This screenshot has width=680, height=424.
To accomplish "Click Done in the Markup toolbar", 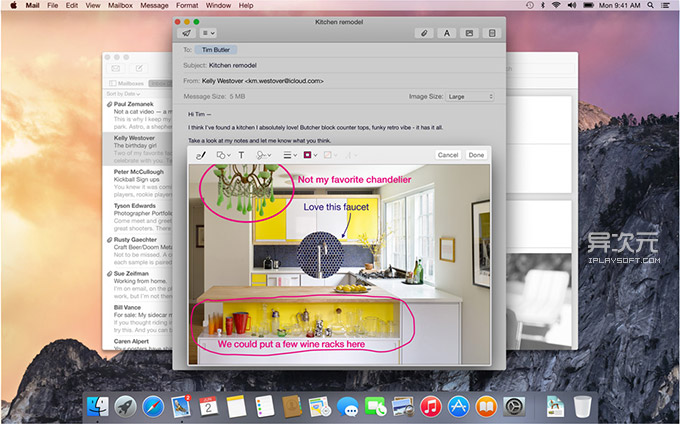I will click(476, 155).
